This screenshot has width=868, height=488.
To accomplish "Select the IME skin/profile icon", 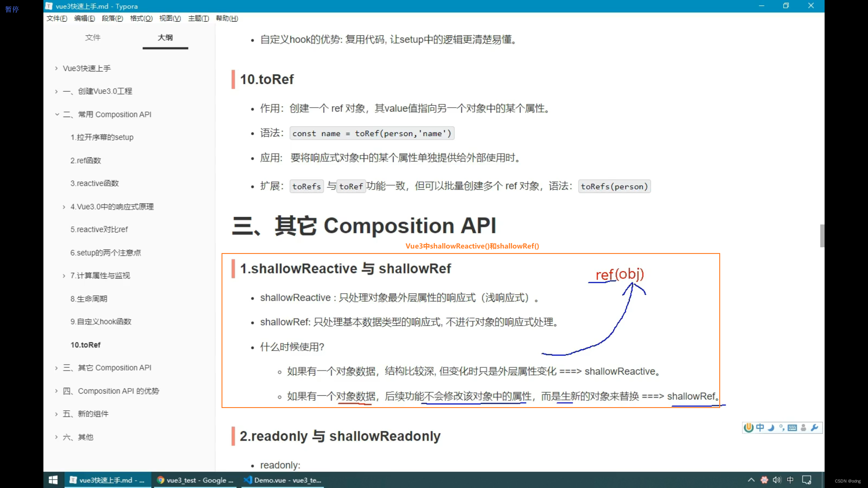I will click(803, 428).
